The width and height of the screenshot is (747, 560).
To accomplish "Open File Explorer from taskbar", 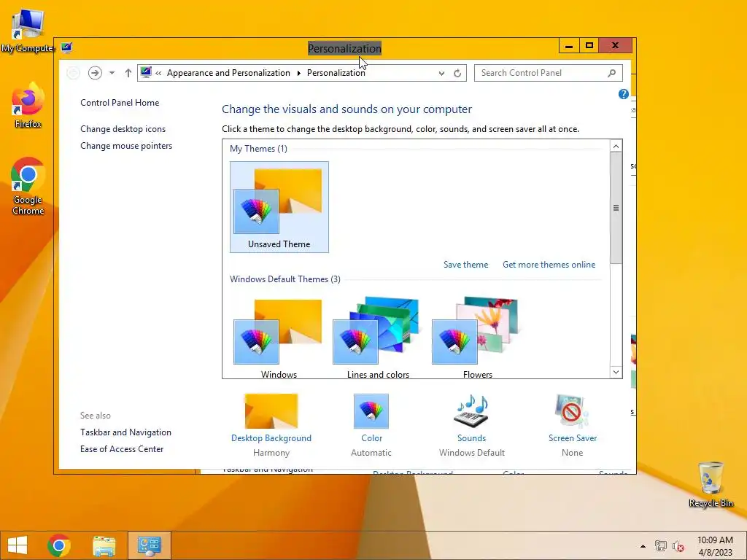I will (104, 545).
